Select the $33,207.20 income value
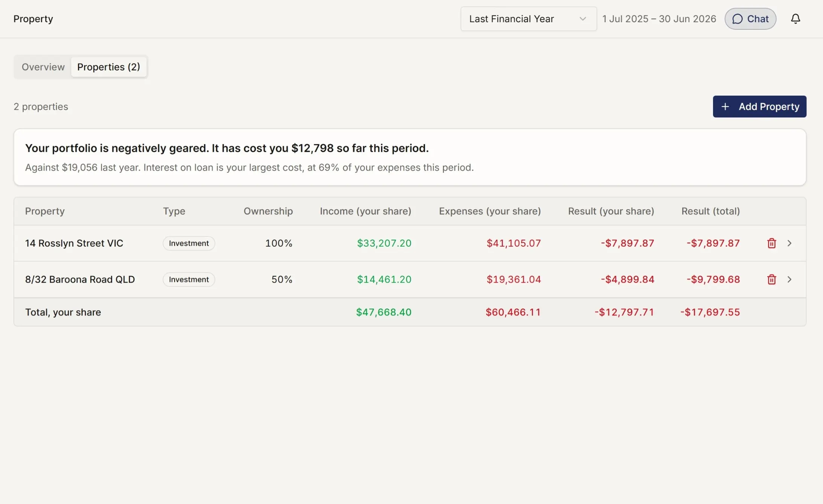Screen dimensions: 823x504 [384, 243]
